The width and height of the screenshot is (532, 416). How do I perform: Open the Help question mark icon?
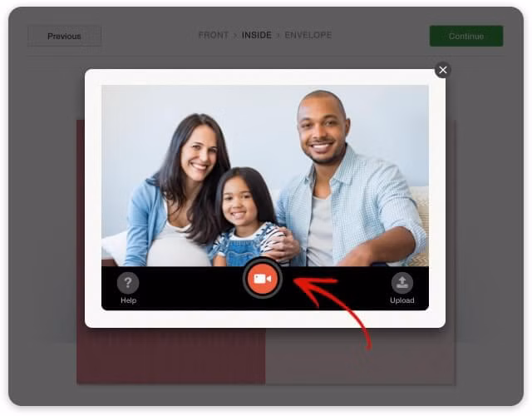[x=128, y=283]
